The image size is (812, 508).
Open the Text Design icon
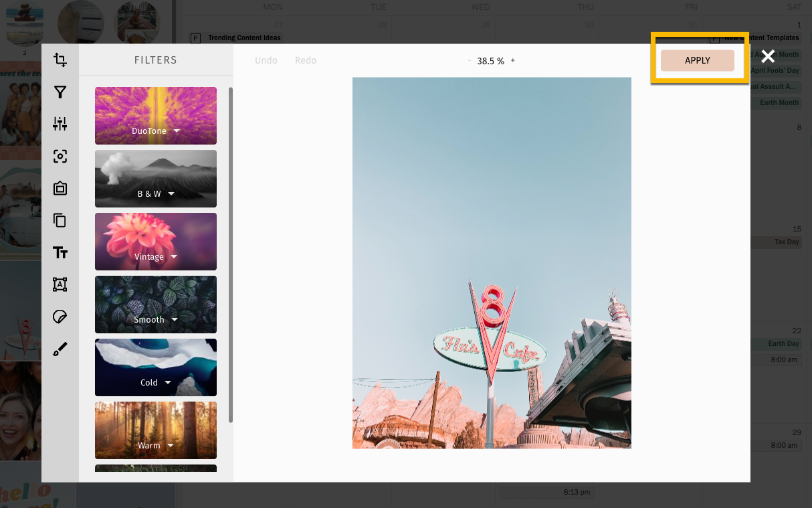point(60,284)
